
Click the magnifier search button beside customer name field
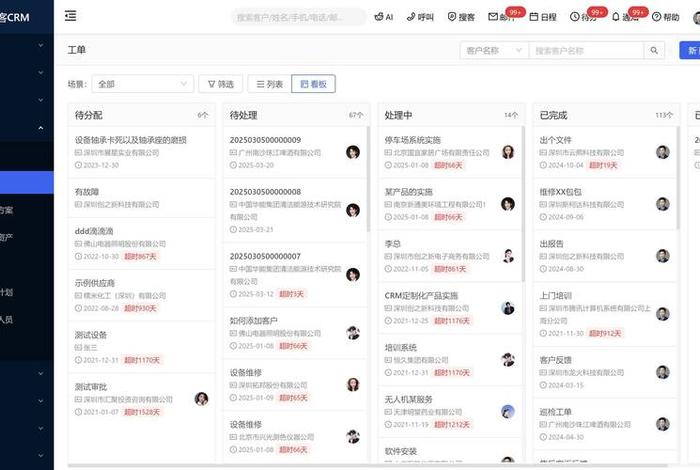coord(654,50)
